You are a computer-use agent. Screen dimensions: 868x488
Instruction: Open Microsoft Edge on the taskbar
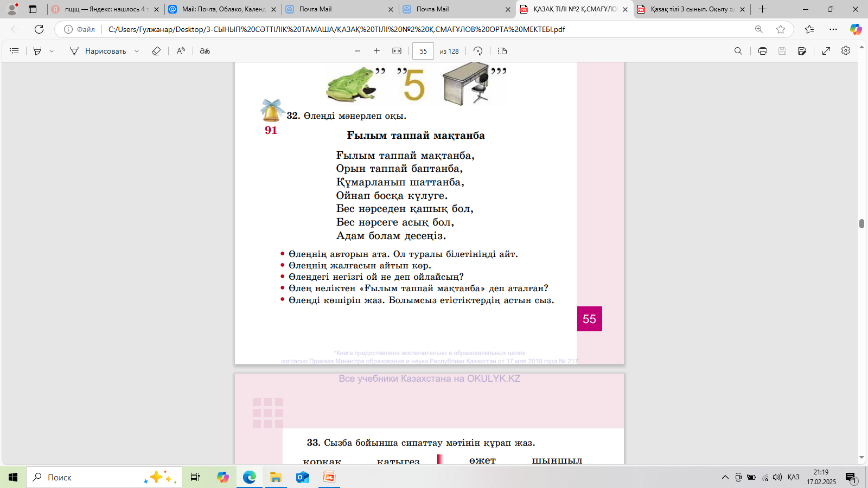click(250, 477)
